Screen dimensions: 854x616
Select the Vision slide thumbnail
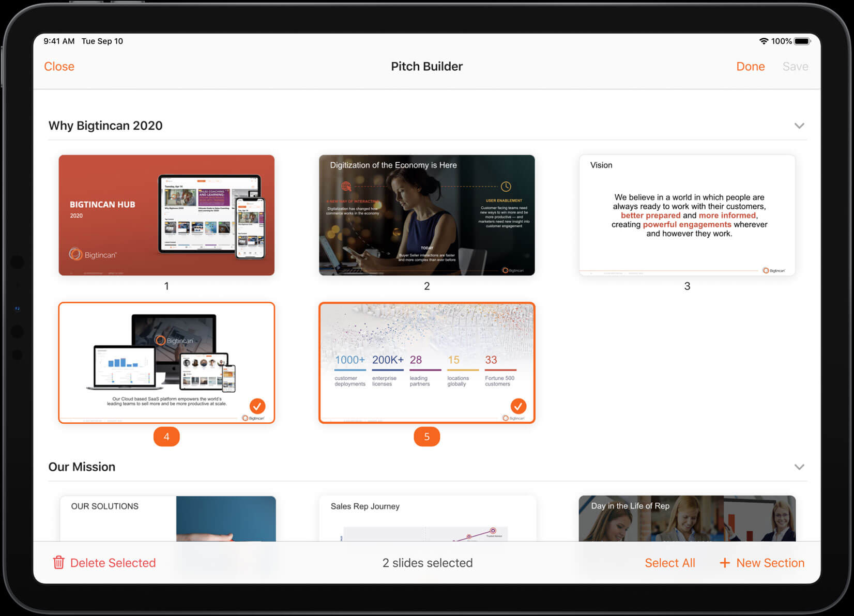pyautogui.click(x=687, y=215)
